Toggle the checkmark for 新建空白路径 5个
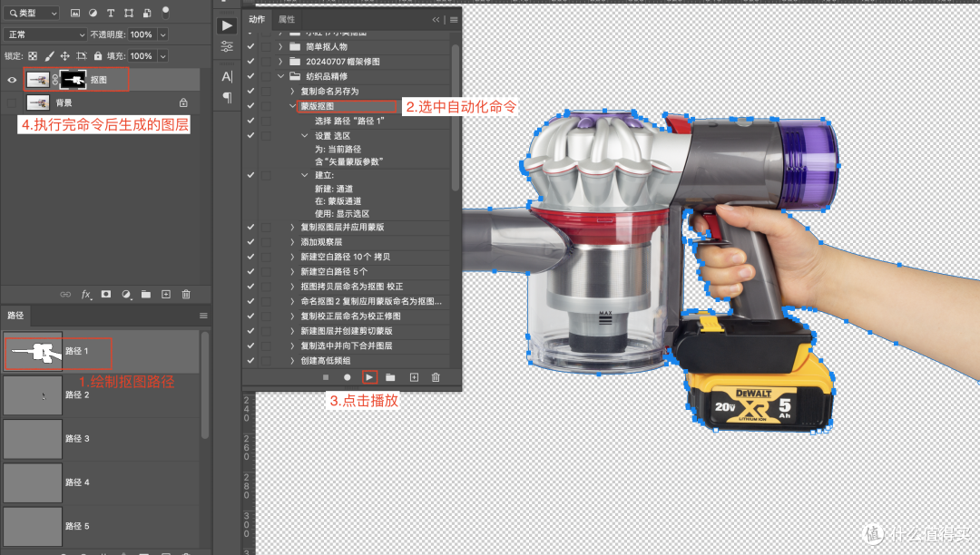This screenshot has width=980, height=555. pyautogui.click(x=250, y=271)
